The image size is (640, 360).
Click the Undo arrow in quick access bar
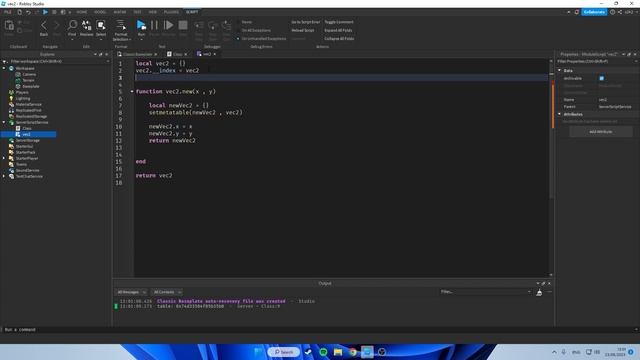[x=28, y=12]
